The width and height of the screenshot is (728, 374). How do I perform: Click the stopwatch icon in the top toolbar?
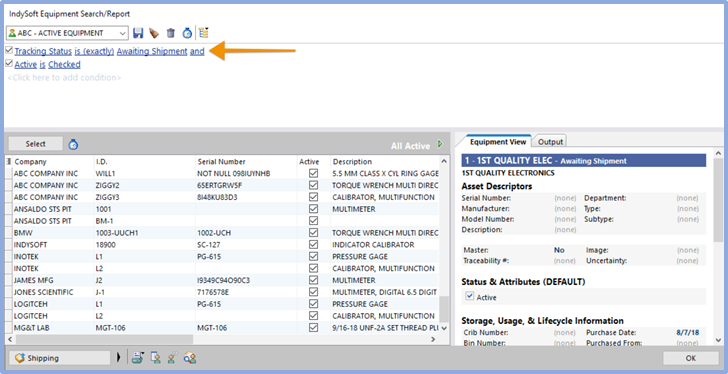(x=187, y=33)
